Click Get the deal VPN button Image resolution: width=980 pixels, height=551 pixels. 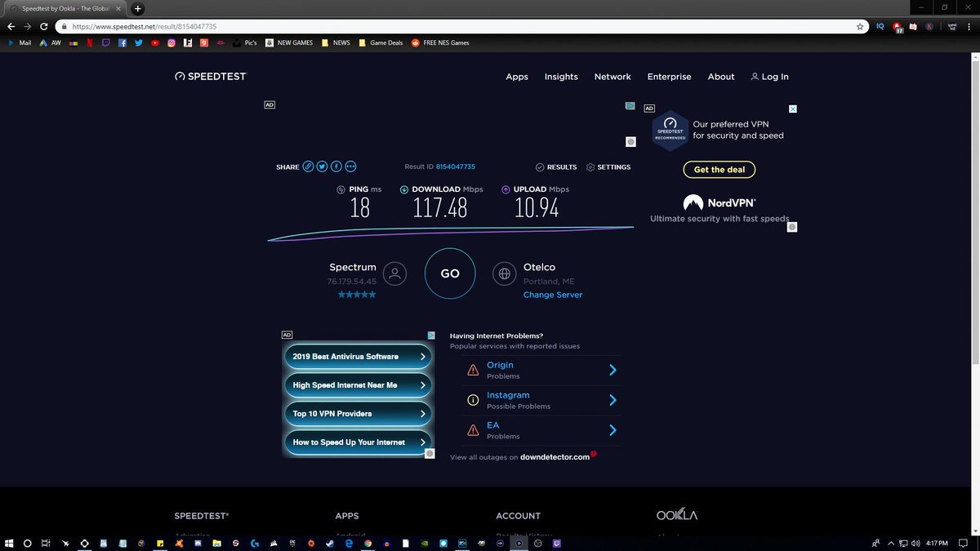(719, 170)
